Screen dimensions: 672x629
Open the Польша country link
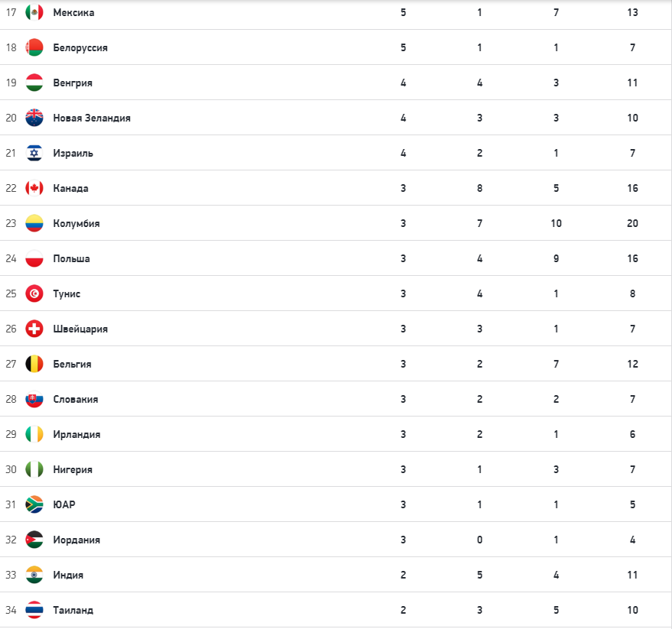pyautogui.click(x=71, y=258)
